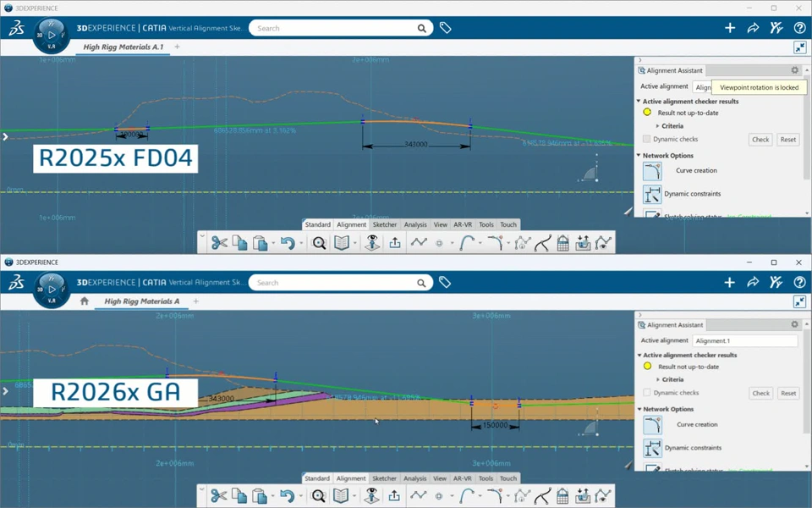
Task: Switch to Standard tab in top window
Action: pyautogui.click(x=317, y=224)
